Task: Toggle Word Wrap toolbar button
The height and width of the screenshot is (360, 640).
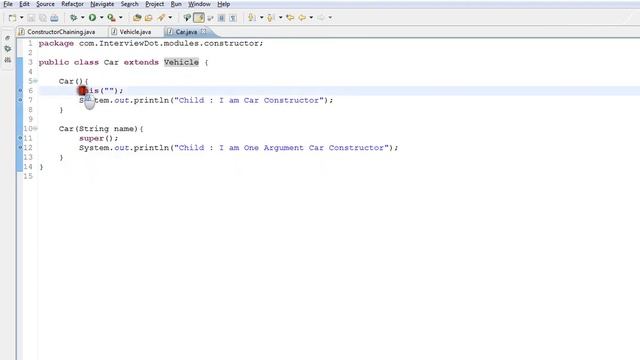Action: (x=210, y=18)
